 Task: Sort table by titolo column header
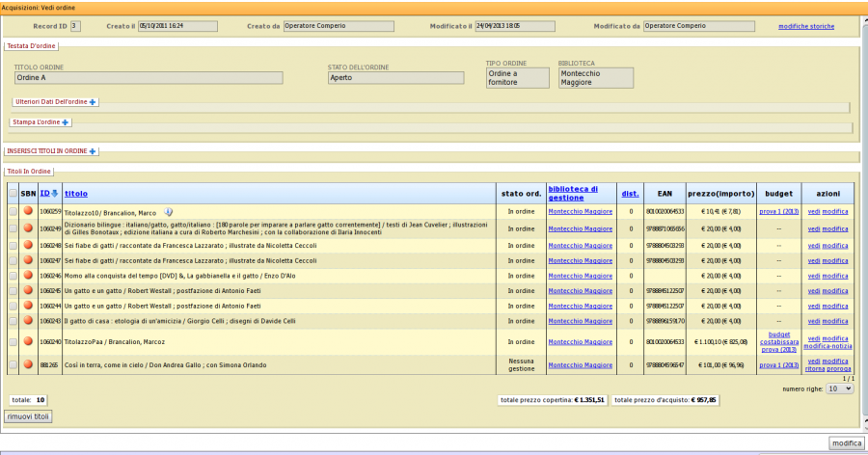pyautogui.click(x=75, y=194)
